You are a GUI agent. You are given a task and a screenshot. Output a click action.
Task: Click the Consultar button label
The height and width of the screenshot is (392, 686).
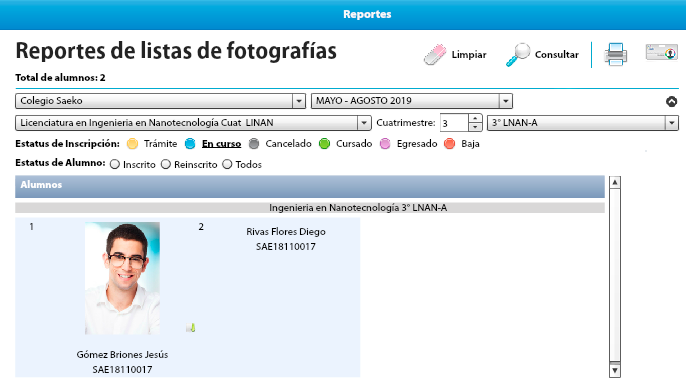coord(556,55)
